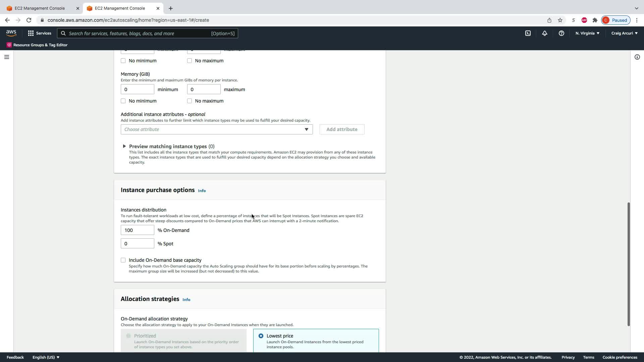
Task: Open the left navigation hamburger menu
Action: click(6, 57)
